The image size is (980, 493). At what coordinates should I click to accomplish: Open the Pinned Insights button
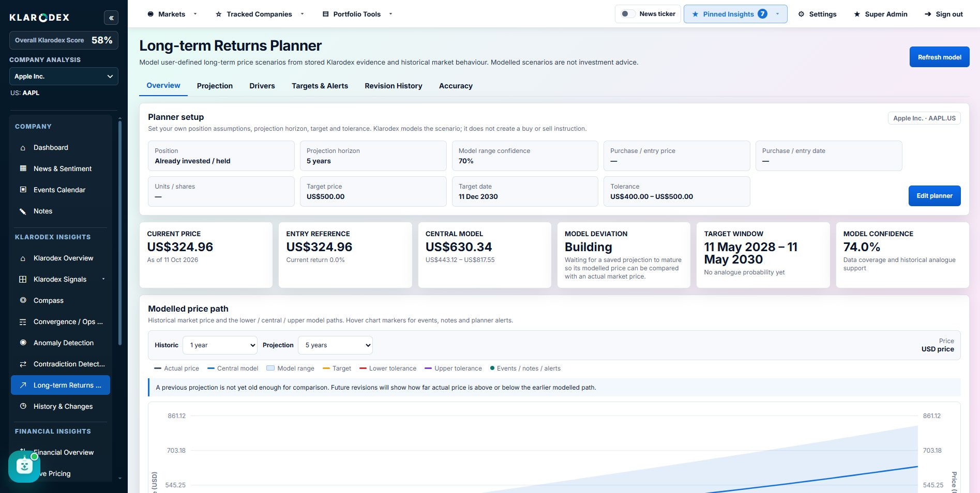pos(735,14)
